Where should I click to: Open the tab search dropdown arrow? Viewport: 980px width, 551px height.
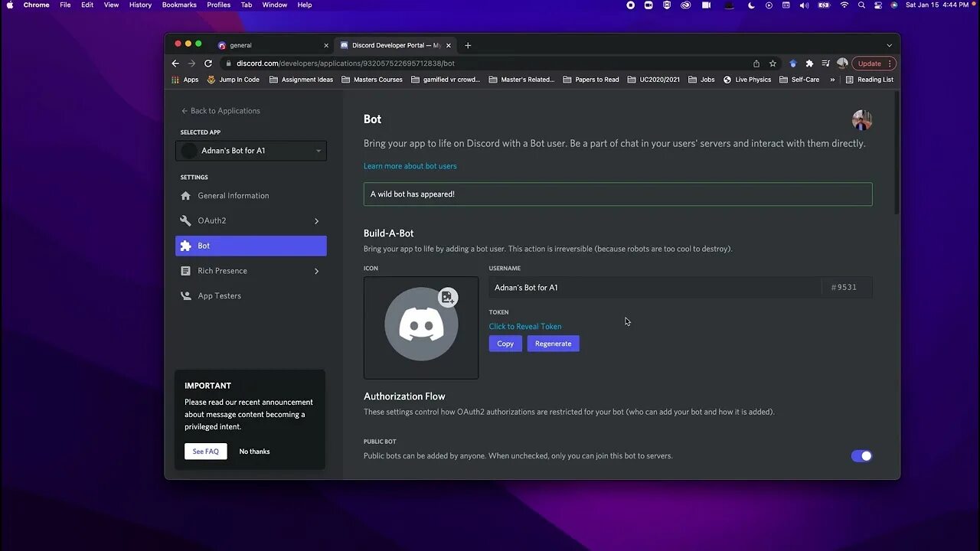point(889,45)
